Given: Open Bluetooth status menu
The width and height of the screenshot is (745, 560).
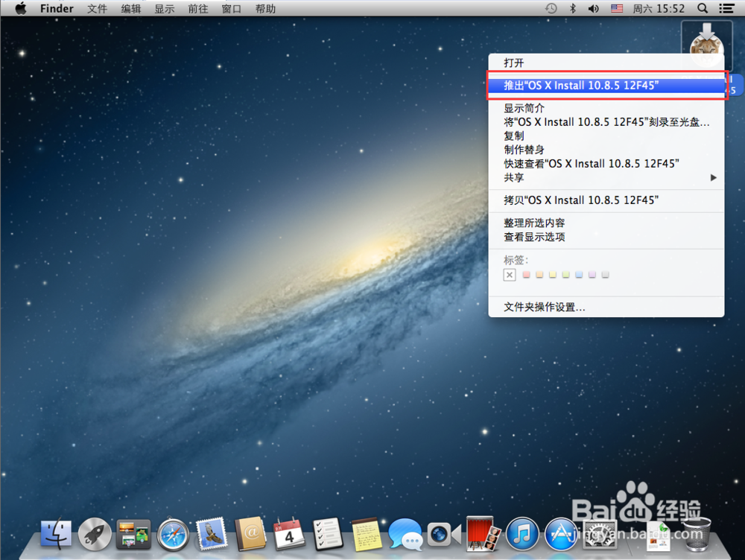Looking at the screenshot, I should tap(572, 8).
